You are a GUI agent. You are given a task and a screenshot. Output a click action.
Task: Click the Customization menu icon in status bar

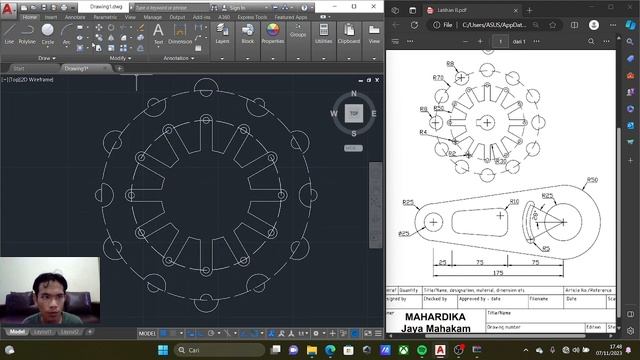(378, 333)
